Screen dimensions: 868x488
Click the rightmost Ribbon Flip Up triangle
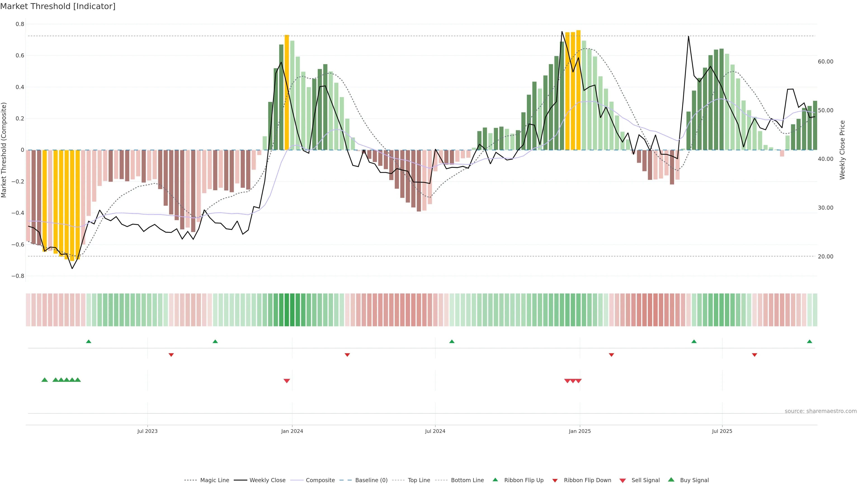(809, 342)
